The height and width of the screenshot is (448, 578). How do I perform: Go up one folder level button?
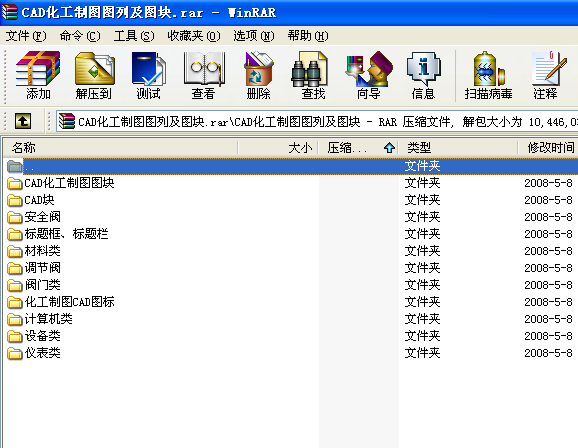pos(23,121)
